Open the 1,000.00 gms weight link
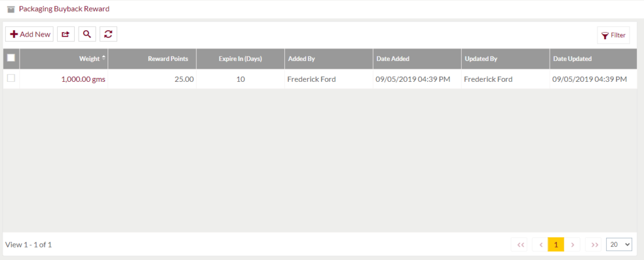Viewport: 644px width, 260px height. (x=84, y=79)
